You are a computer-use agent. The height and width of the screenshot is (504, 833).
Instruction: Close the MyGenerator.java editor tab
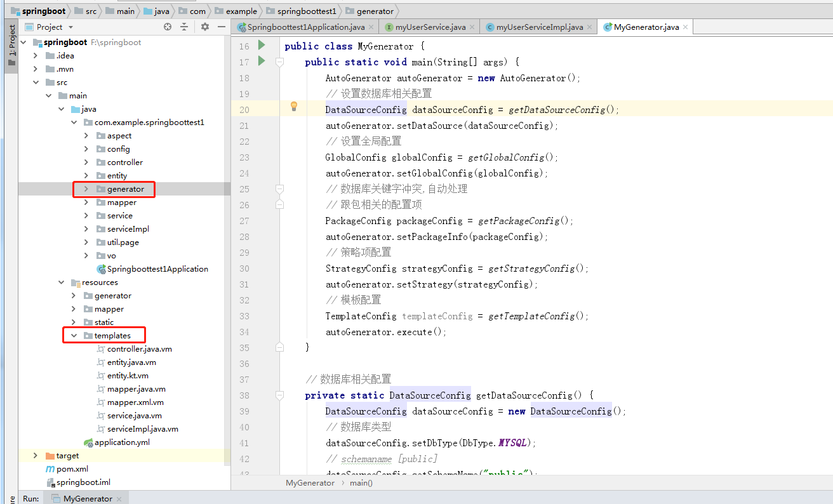tap(684, 27)
